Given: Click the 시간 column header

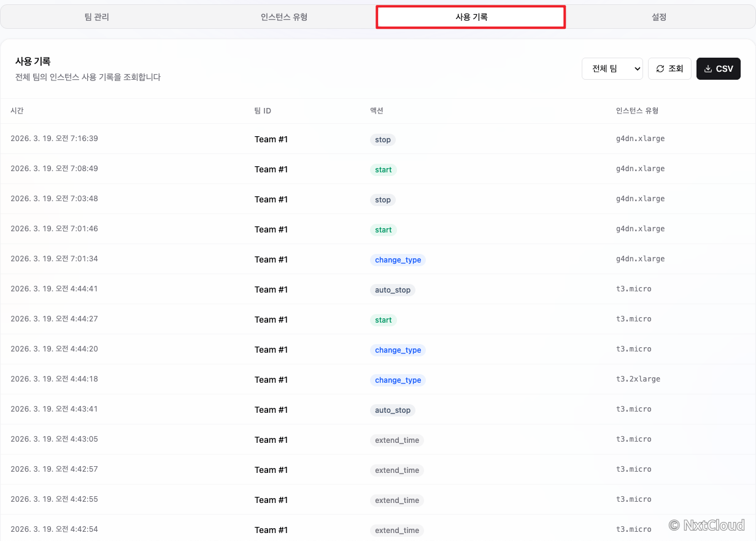Looking at the screenshot, I should (17, 111).
